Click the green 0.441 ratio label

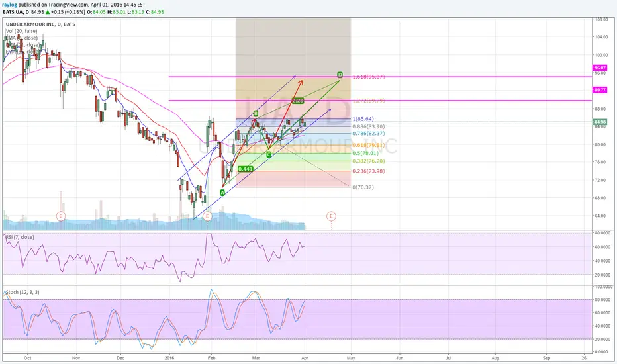tap(246, 169)
